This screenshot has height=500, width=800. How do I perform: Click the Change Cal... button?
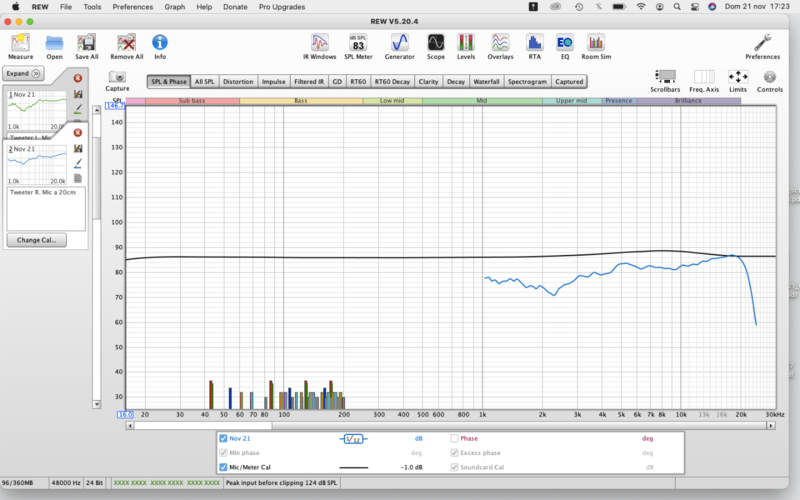click(35, 240)
